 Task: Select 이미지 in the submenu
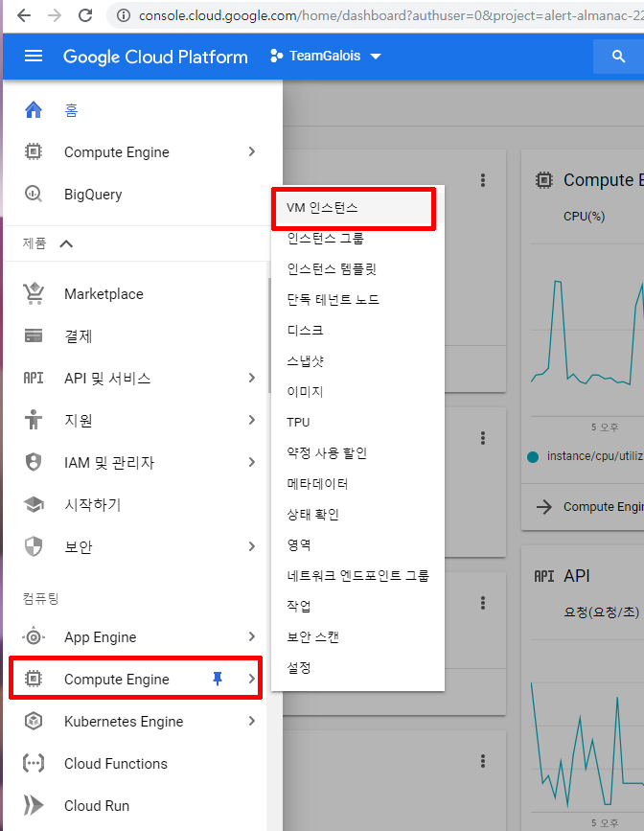pos(357,392)
